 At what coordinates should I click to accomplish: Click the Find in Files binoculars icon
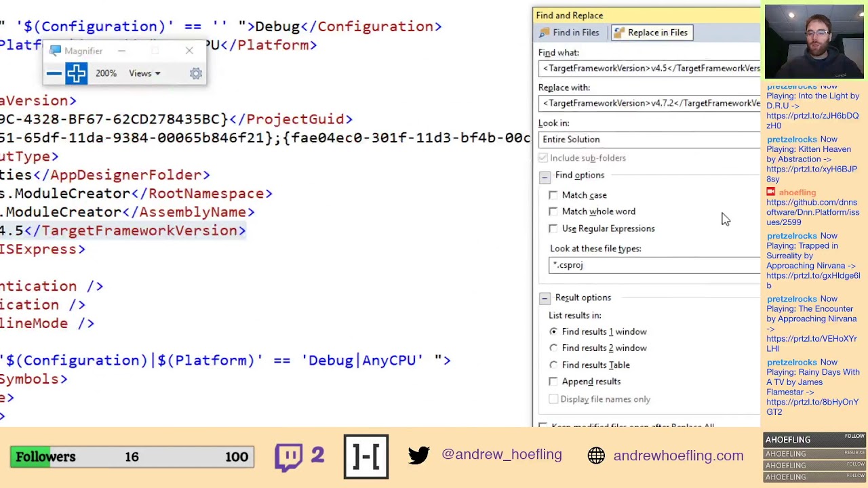tap(545, 33)
